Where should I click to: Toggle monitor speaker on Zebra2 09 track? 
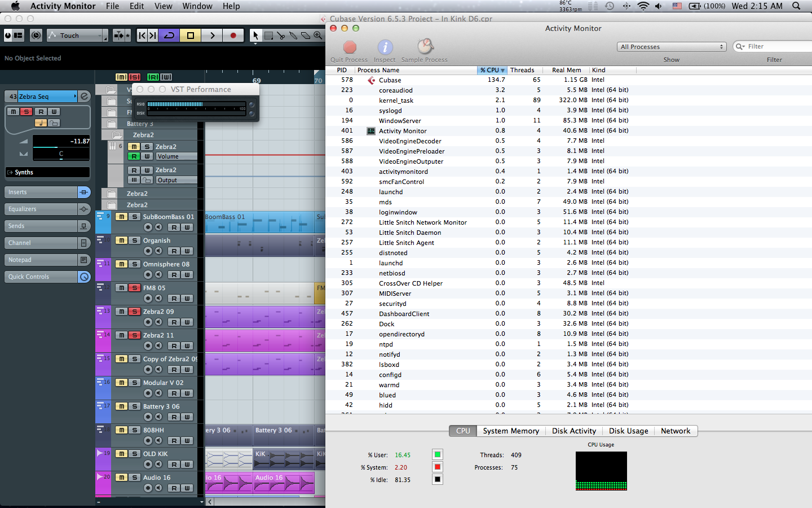pyautogui.click(x=159, y=322)
